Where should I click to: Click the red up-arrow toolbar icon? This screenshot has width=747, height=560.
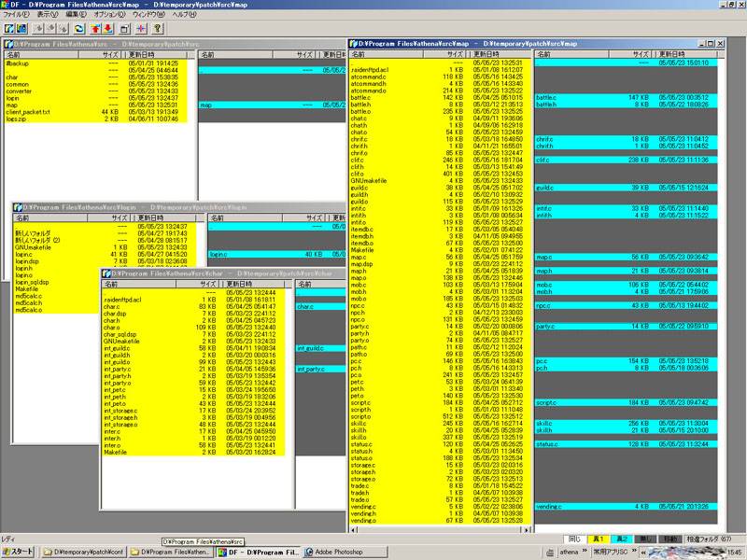click(x=95, y=29)
